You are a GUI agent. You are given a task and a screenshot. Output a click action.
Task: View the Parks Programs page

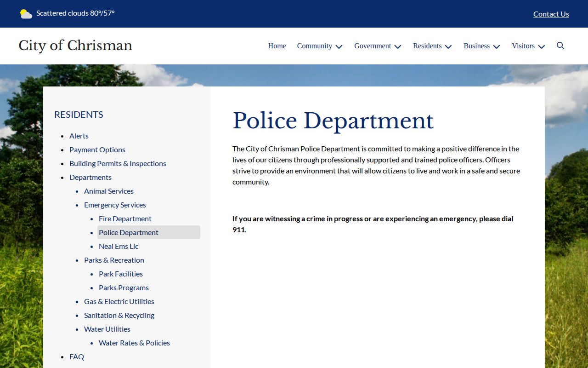coord(124,287)
